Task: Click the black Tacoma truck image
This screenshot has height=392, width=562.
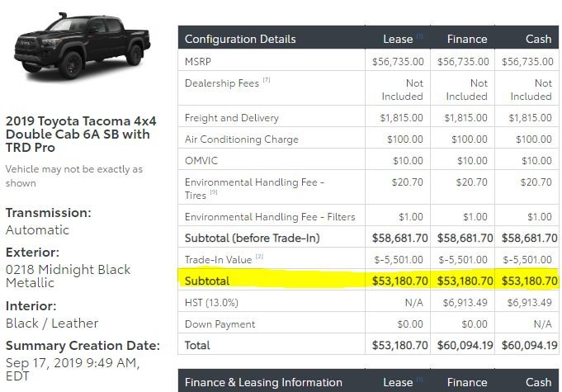Action: (x=82, y=45)
